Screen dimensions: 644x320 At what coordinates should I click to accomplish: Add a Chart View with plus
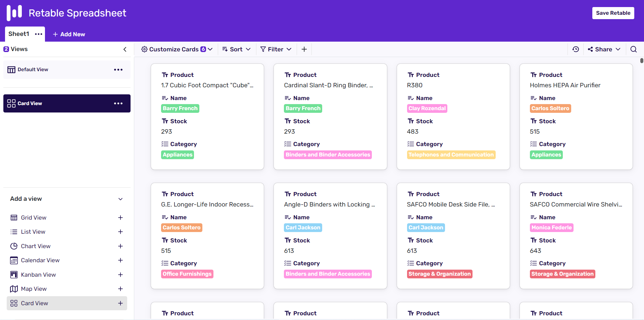pyautogui.click(x=120, y=246)
